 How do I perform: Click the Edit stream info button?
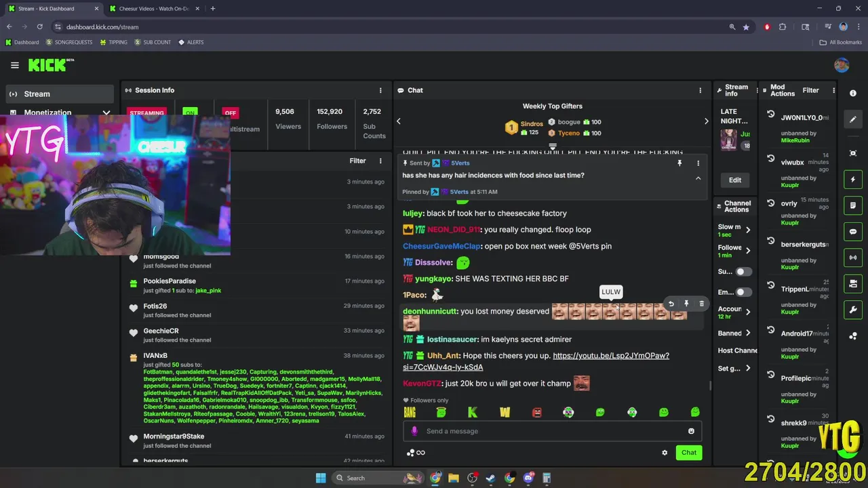pos(735,180)
